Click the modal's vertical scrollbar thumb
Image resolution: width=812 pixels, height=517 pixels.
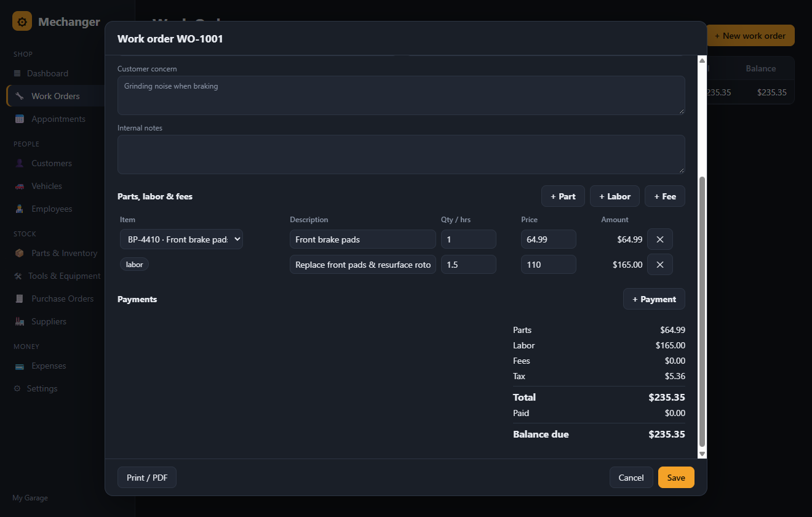(x=702, y=311)
